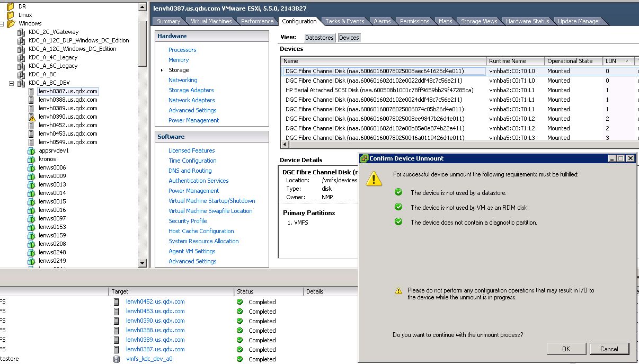Click the Confirm Device Unmount title icon
Screen dimensions: 639x364
364,158
